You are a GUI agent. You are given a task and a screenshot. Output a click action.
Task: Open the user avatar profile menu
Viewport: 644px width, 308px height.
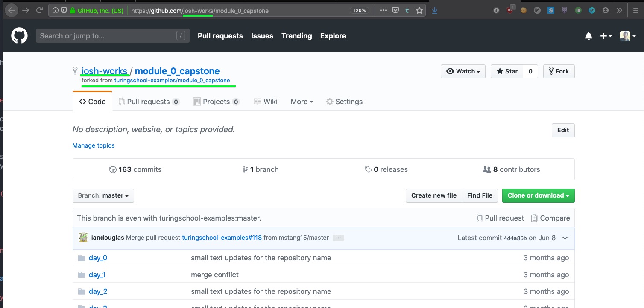(627, 36)
